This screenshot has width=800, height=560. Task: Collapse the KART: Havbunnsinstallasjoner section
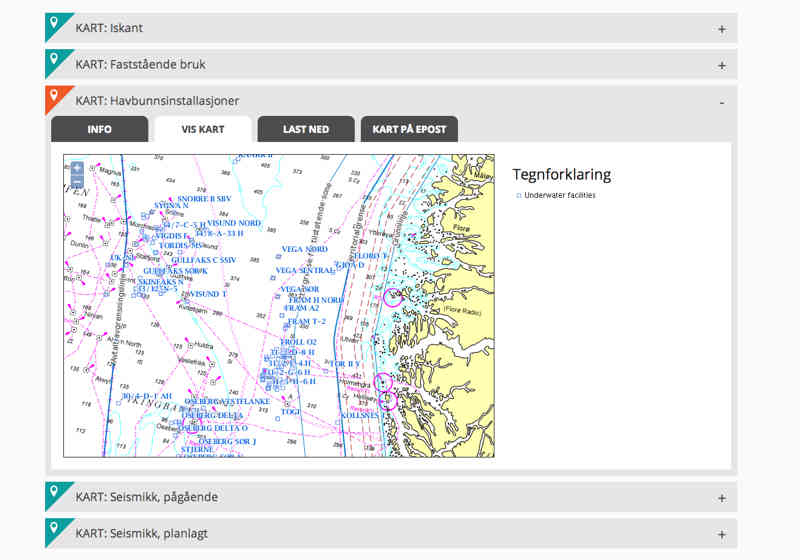721,101
